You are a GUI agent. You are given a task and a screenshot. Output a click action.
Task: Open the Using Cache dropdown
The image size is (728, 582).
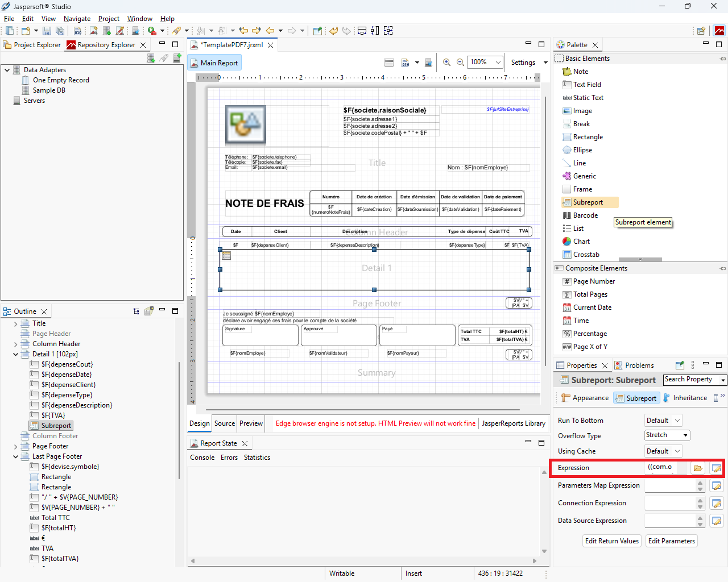pos(663,451)
